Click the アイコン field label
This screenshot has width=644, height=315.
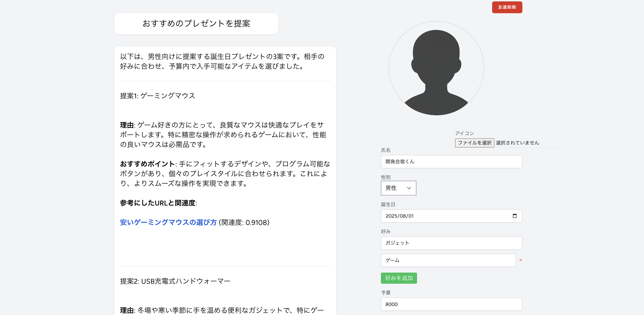click(x=464, y=133)
